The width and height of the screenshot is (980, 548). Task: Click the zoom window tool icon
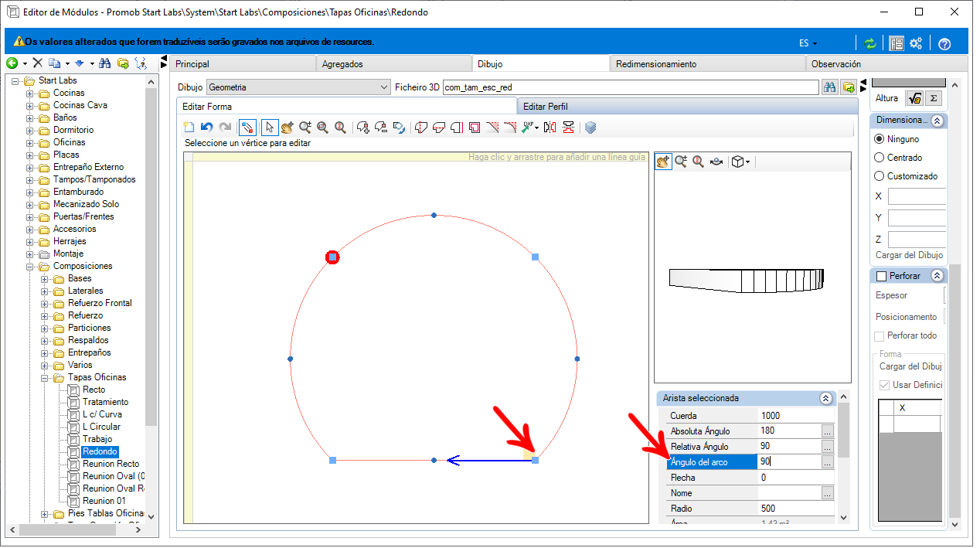tap(323, 128)
